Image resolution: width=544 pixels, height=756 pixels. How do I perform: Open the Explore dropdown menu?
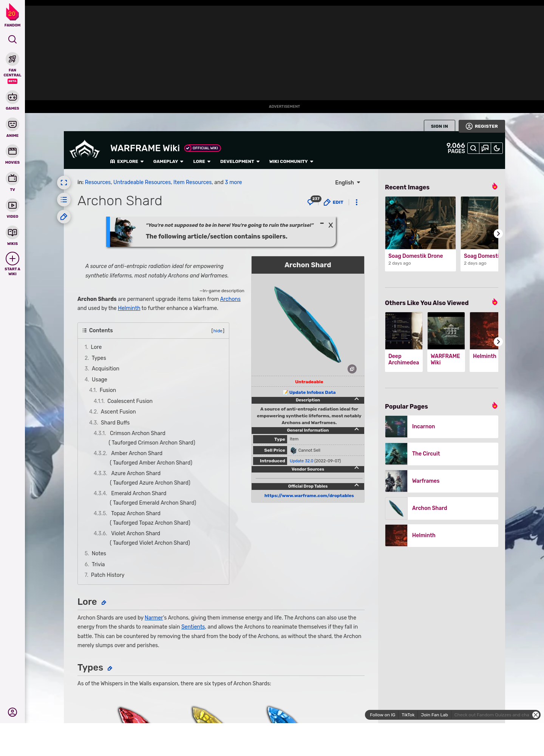tap(127, 161)
